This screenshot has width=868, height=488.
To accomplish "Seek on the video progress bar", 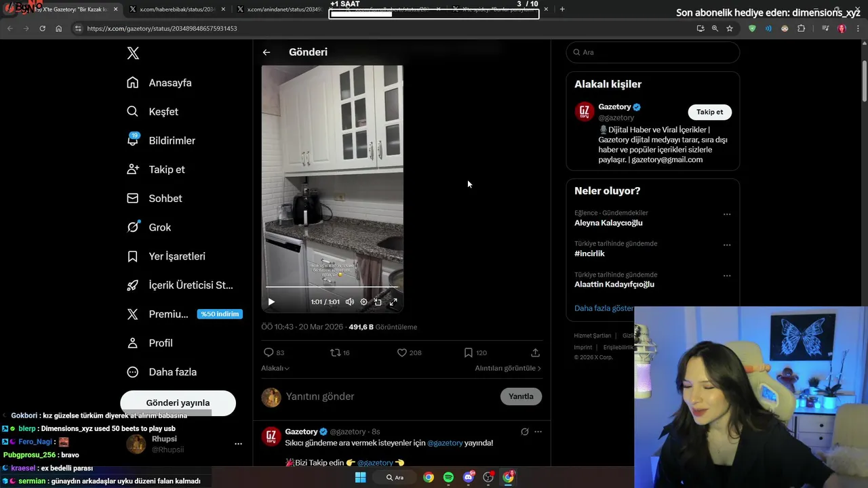I will click(332, 287).
